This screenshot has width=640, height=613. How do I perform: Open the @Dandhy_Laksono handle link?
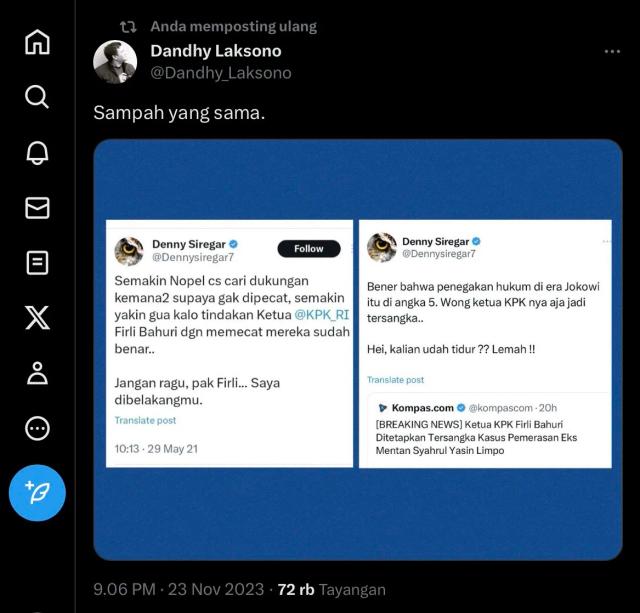(221, 73)
